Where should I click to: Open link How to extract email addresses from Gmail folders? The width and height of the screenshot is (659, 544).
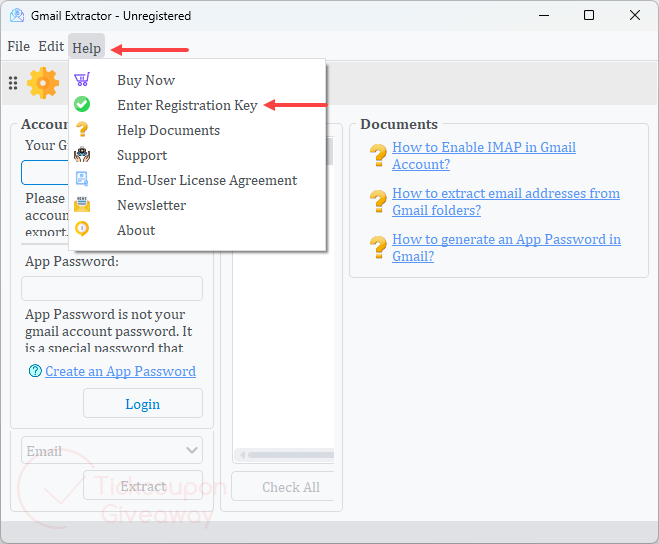(506, 202)
